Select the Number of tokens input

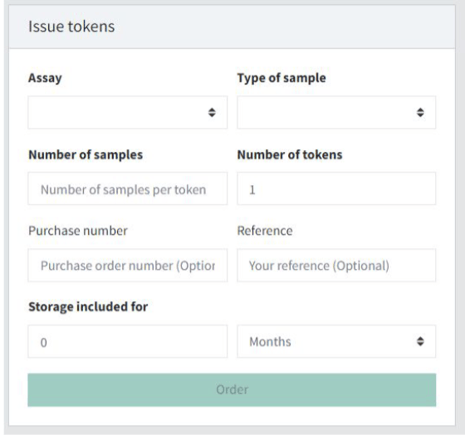[336, 189]
